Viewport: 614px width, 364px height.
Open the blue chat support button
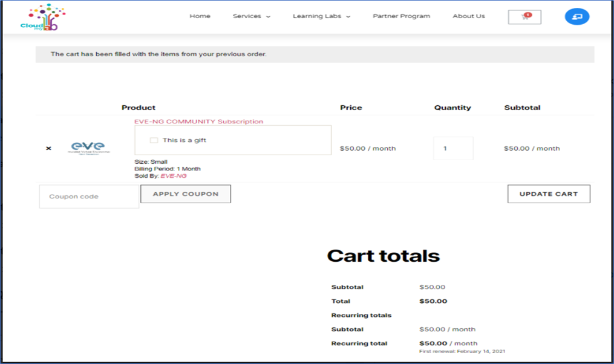tap(577, 16)
